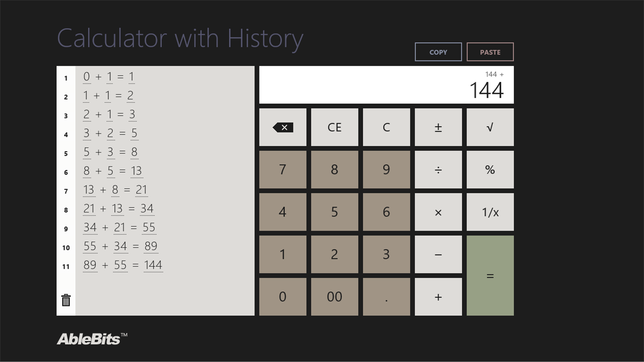This screenshot has width=644, height=362.
Task: Select history entry 89 + 55 = 144
Action: 122,265
